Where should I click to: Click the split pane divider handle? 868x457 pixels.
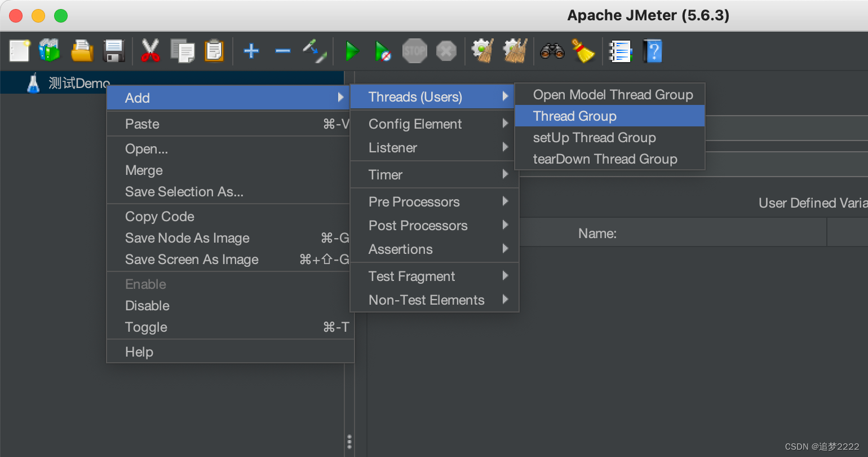(349, 441)
